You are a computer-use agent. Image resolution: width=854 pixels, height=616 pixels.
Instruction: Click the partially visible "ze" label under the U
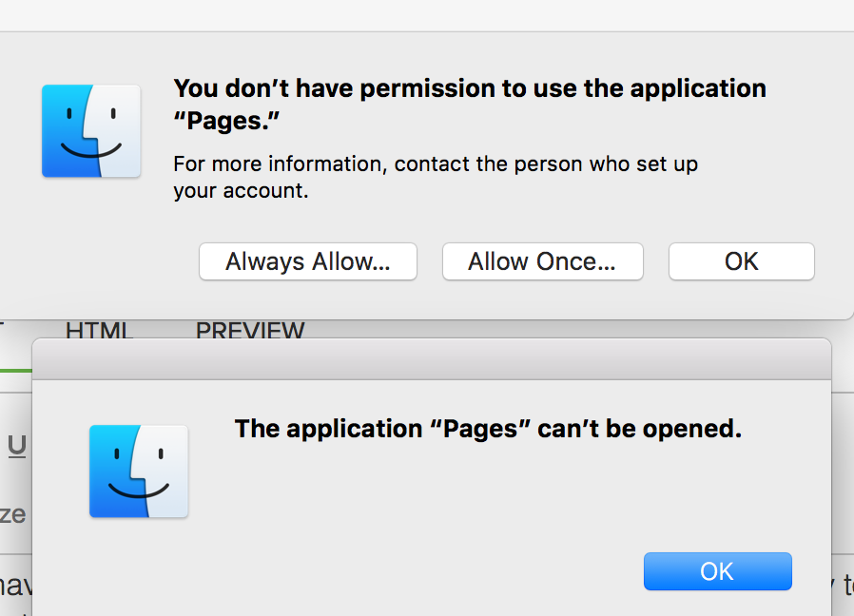pyautogui.click(x=13, y=514)
